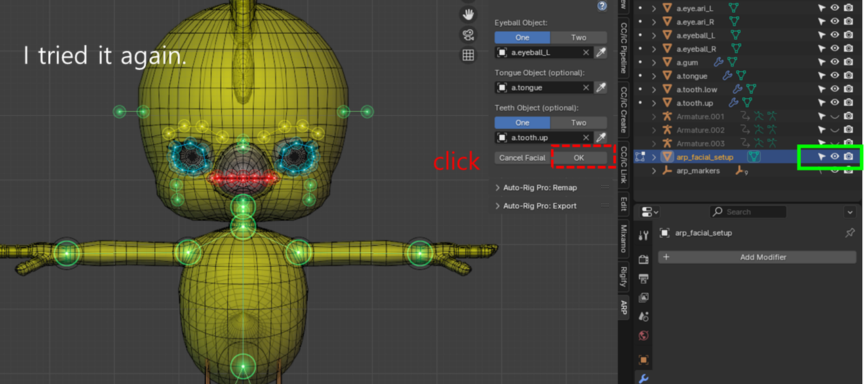The height and width of the screenshot is (384, 868).
Task: Pin the arp_facial_setup properties panel
Action: click(850, 233)
